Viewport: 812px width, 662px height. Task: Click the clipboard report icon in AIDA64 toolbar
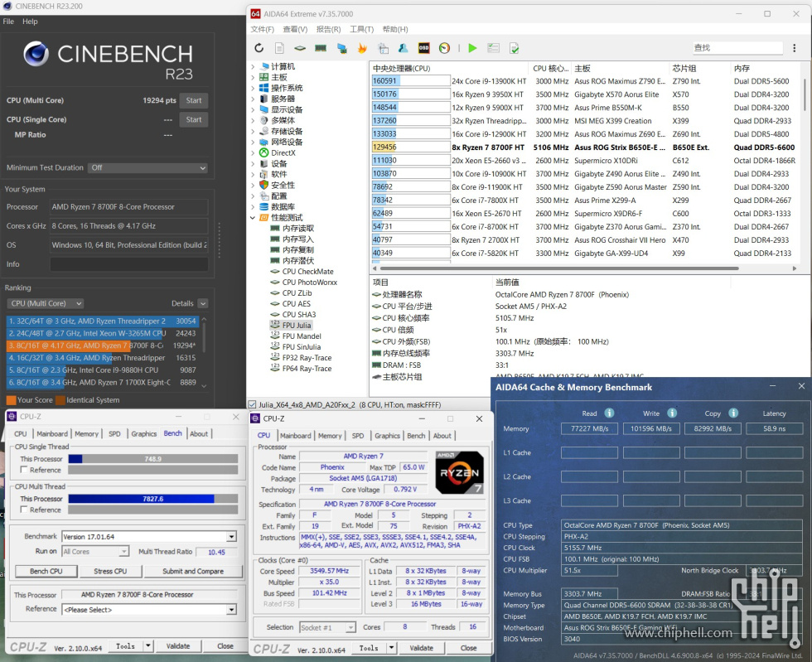pos(383,48)
